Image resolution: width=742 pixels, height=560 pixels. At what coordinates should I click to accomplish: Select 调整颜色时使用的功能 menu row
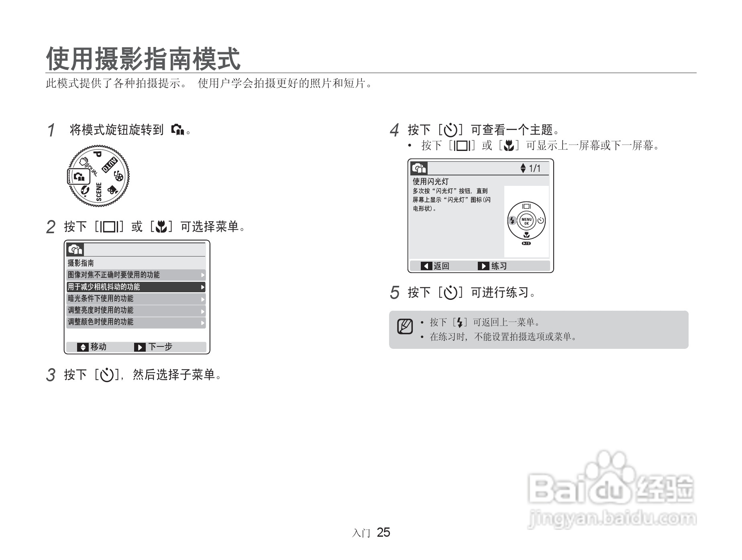click(136, 322)
